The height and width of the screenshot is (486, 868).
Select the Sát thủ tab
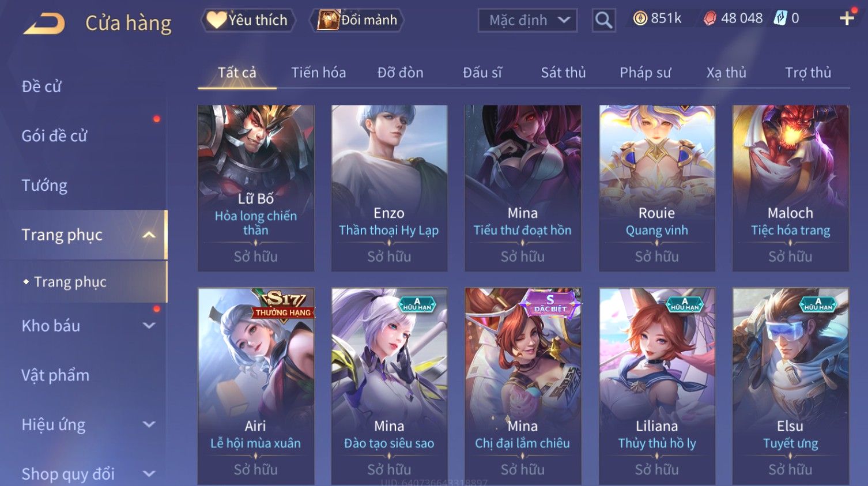coord(563,73)
